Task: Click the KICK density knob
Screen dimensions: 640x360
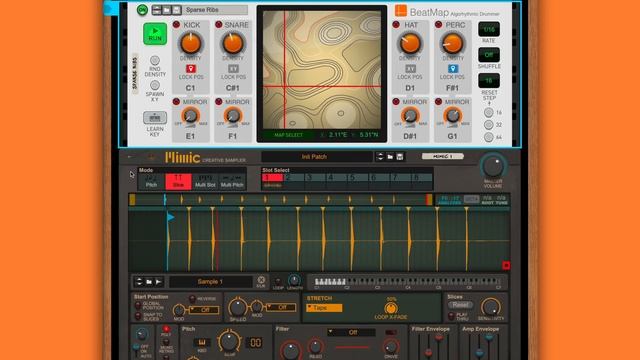Action: (191, 43)
